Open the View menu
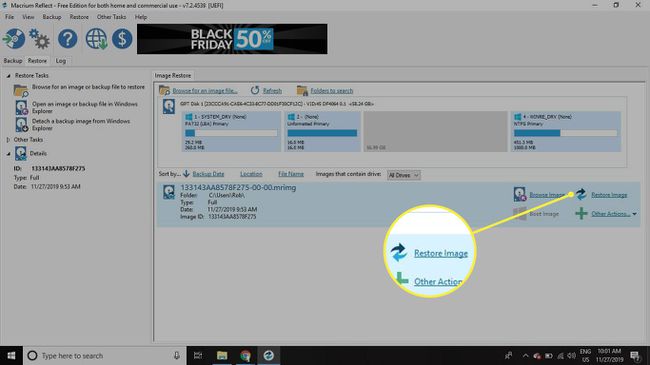 coord(28,17)
